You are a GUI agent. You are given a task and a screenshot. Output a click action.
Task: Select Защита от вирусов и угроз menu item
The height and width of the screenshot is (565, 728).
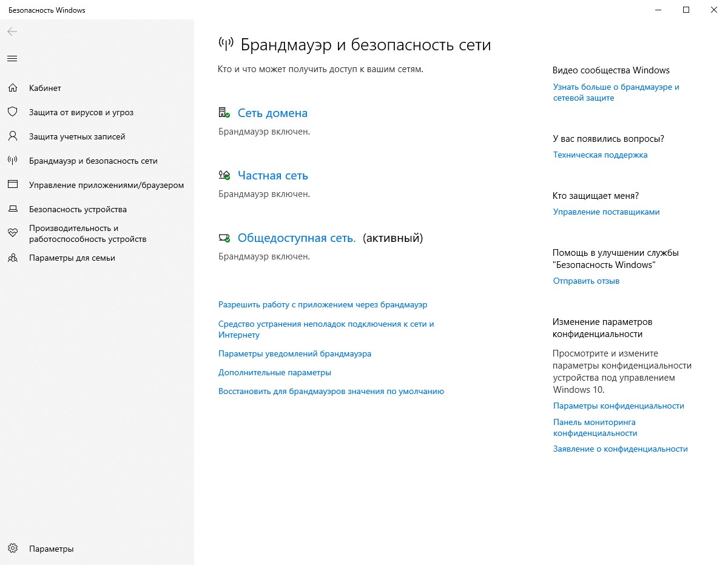pos(81,112)
